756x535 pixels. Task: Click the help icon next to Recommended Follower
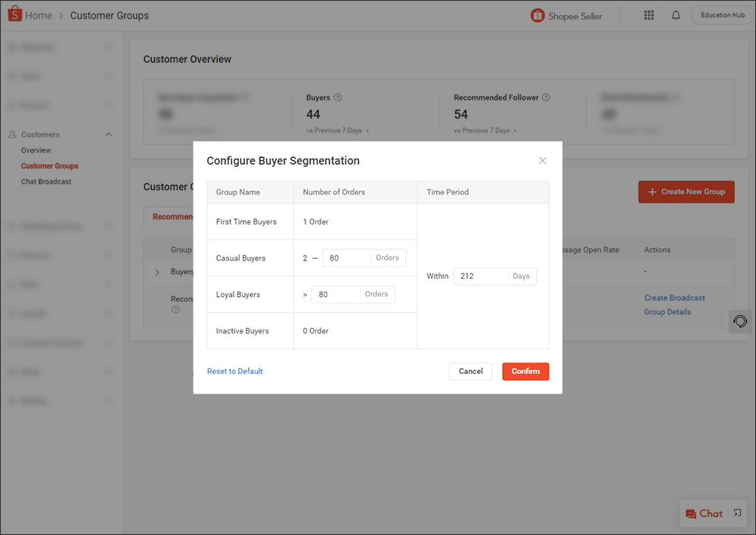click(x=546, y=97)
